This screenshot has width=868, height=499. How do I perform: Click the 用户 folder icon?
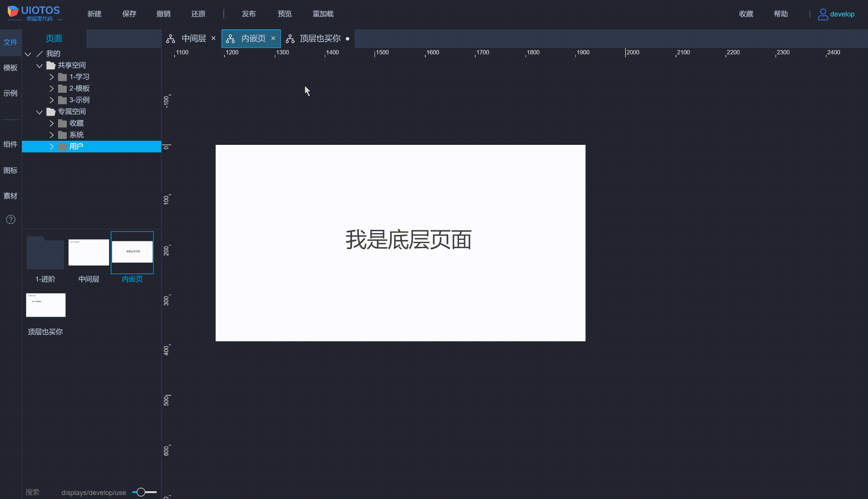click(x=63, y=147)
